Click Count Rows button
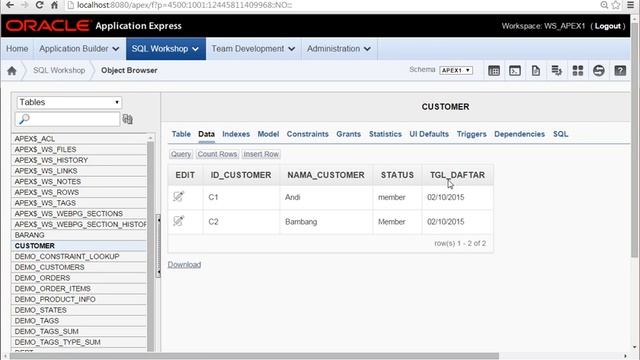640x360 pixels. (x=217, y=154)
